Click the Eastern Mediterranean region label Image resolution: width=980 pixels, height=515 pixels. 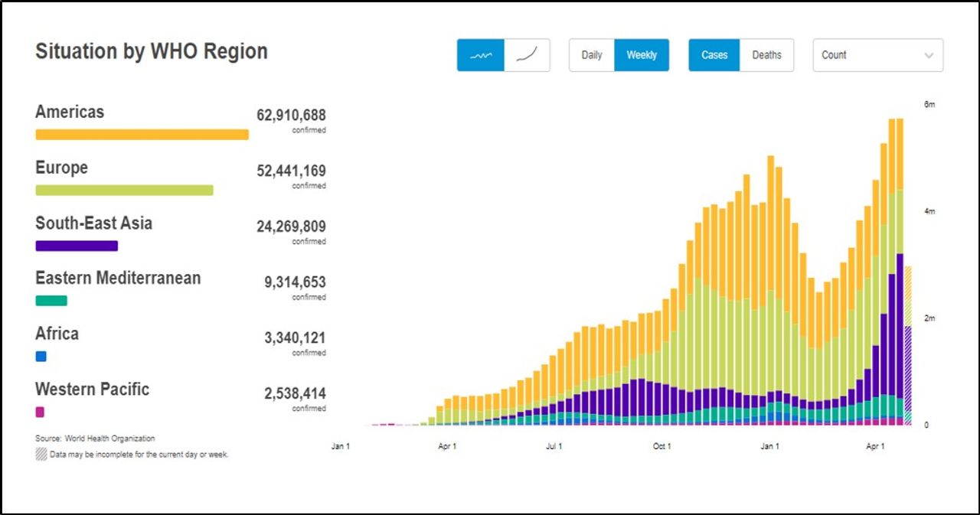pyautogui.click(x=118, y=279)
